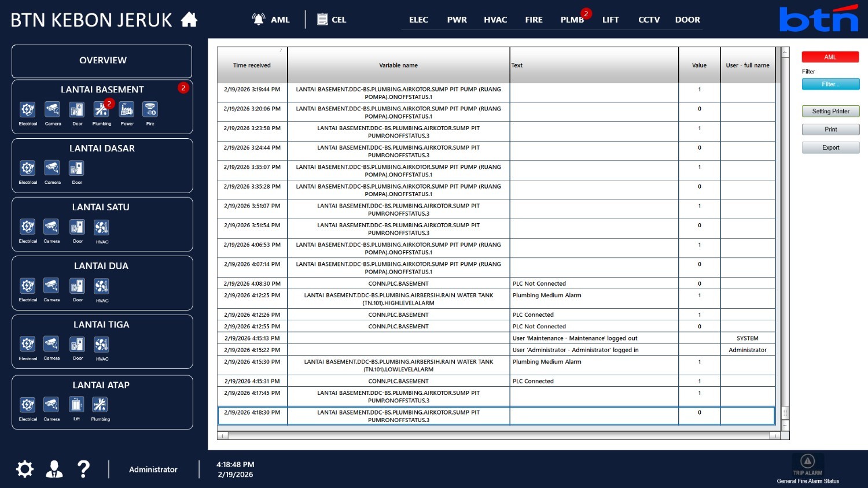This screenshot has width=868, height=488.
Task: Open Lantai Dua Door icon
Action: click(78, 286)
